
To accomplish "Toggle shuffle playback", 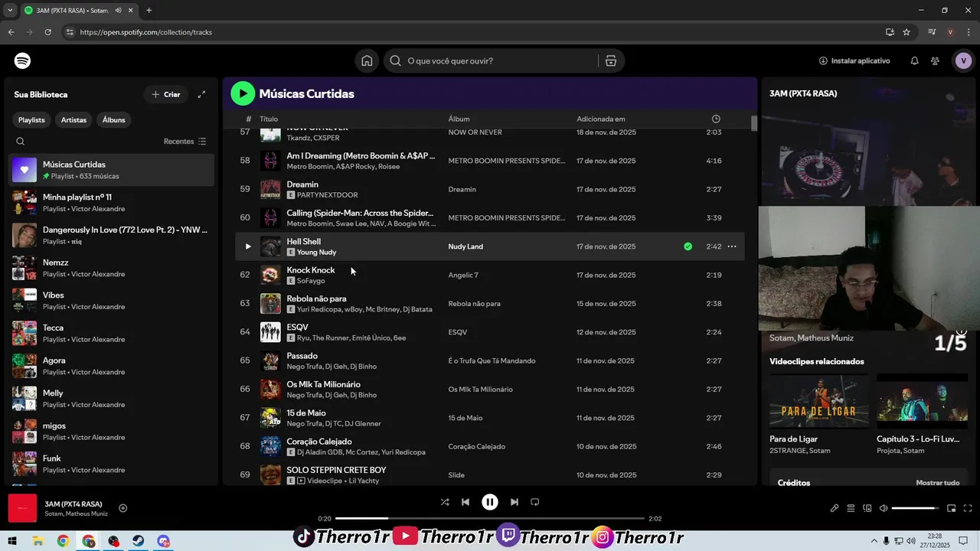I will pyautogui.click(x=445, y=502).
